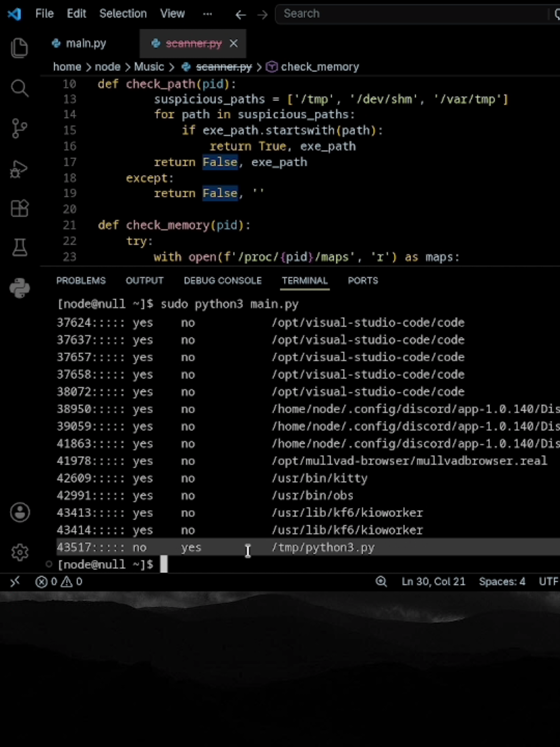
Task: Switch to the PROBLEMS panel tab
Action: pos(81,280)
